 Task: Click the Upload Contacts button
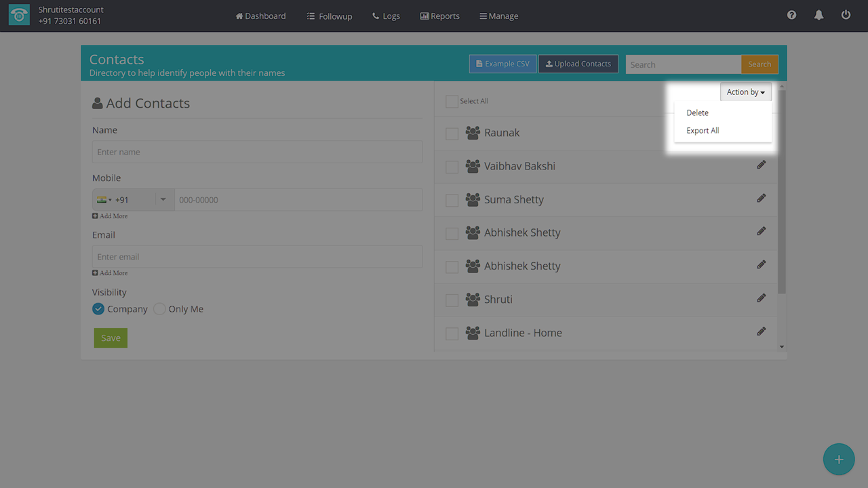point(578,64)
